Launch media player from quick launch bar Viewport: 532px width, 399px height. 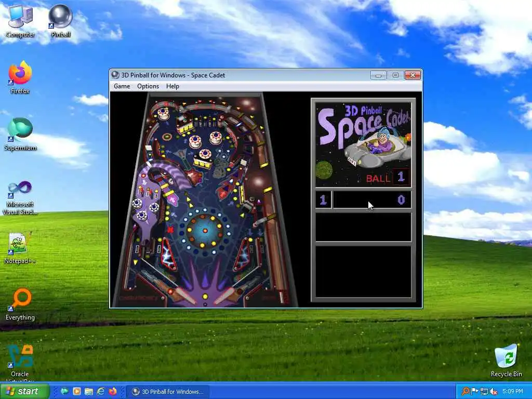(x=77, y=391)
